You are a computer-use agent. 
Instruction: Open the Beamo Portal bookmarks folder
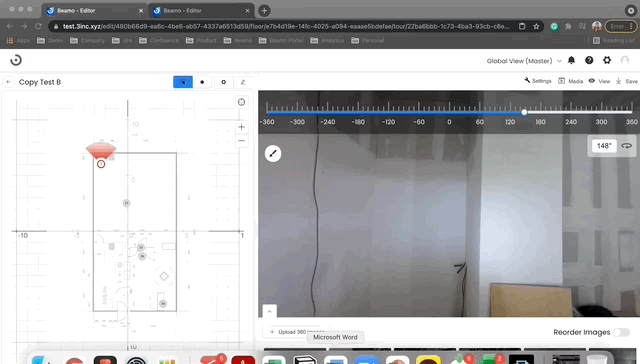(281, 40)
